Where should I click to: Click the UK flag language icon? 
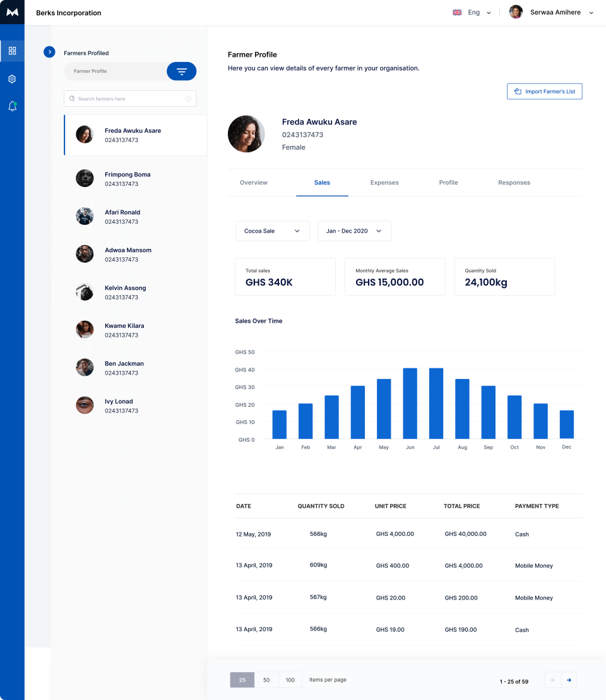click(x=456, y=11)
